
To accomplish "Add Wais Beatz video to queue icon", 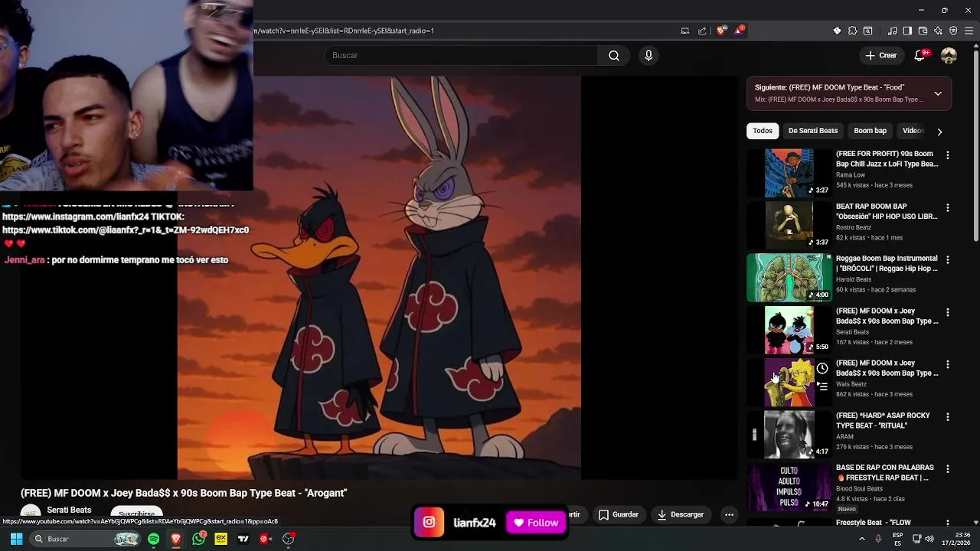I will coord(822,386).
